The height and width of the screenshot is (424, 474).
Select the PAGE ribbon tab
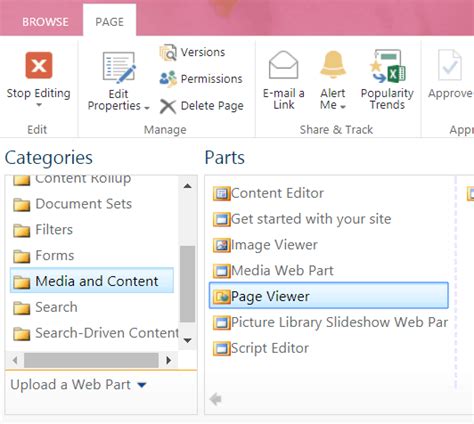pyautogui.click(x=109, y=22)
